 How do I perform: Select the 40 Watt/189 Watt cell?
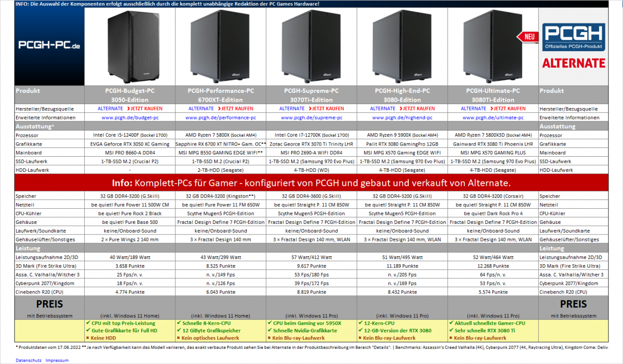click(x=130, y=257)
